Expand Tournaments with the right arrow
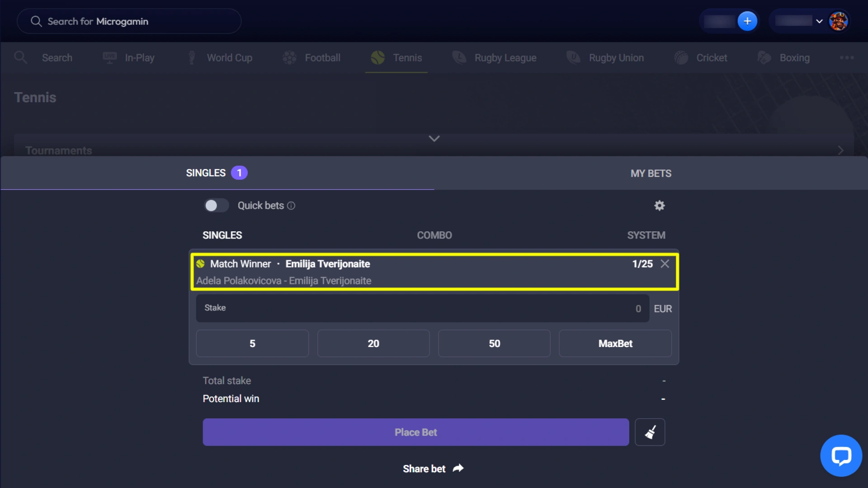This screenshot has width=868, height=488. [x=840, y=150]
